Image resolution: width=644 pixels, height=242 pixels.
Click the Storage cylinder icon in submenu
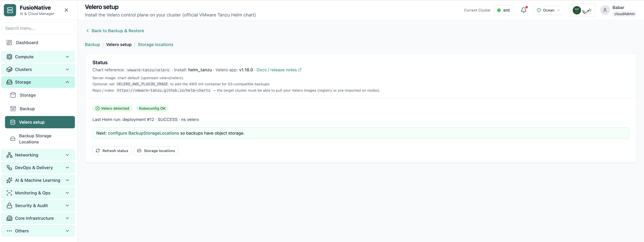click(13, 95)
